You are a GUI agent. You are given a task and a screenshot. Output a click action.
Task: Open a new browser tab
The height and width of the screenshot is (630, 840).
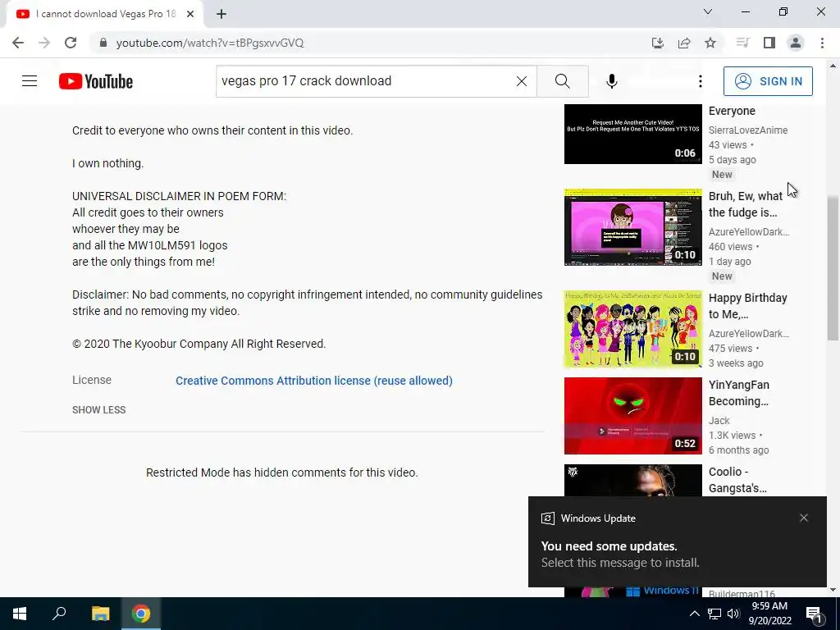221,14
